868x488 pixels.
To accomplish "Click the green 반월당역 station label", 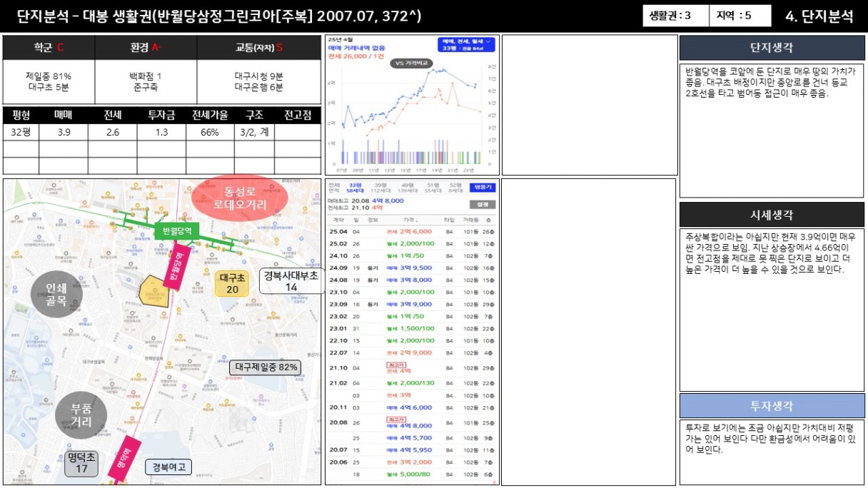I will 177,231.
